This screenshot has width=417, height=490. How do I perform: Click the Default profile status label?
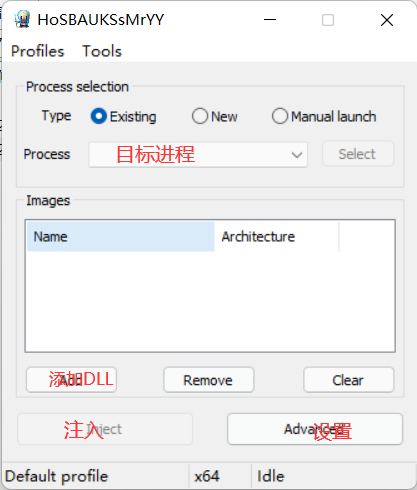tap(56, 476)
